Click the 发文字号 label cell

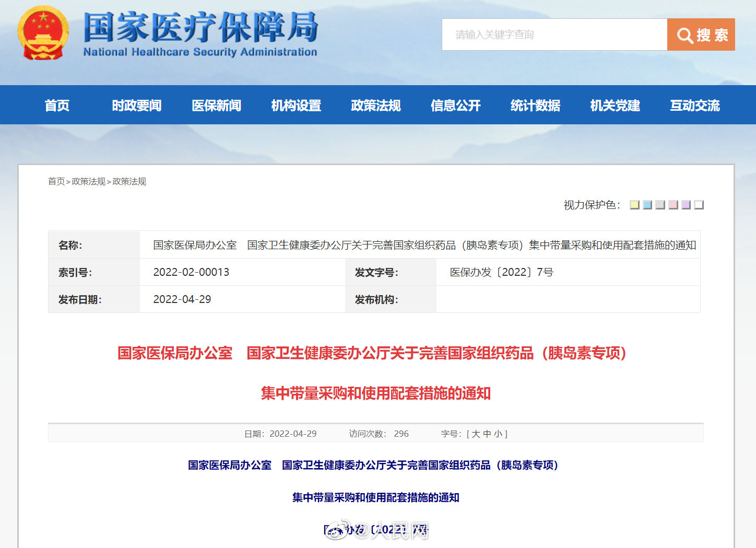[x=376, y=272]
